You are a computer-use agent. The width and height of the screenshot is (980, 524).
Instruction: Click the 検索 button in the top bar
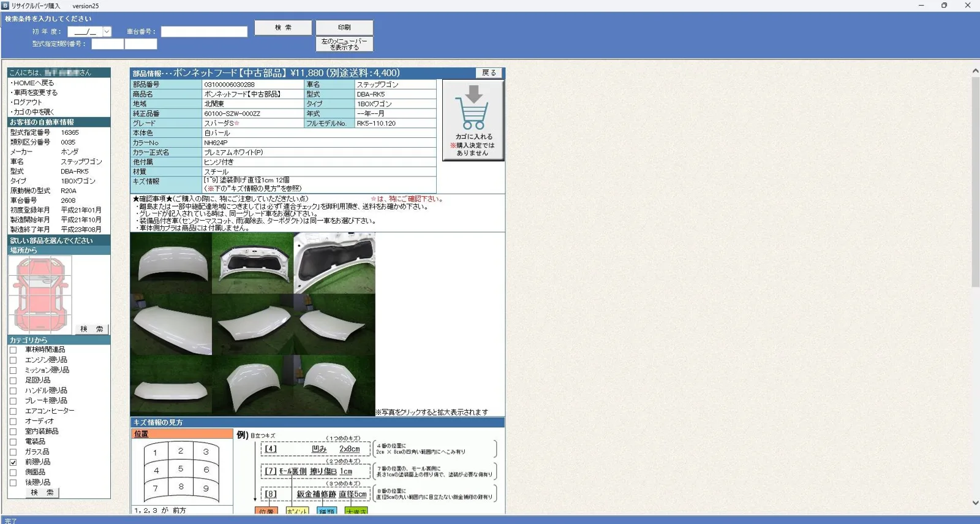283,28
